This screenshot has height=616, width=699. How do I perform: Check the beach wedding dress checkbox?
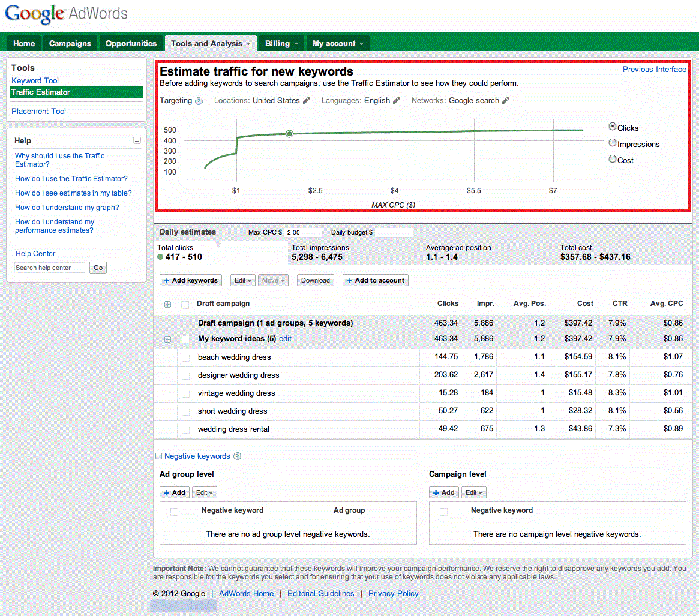pyautogui.click(x=186, y=357)
